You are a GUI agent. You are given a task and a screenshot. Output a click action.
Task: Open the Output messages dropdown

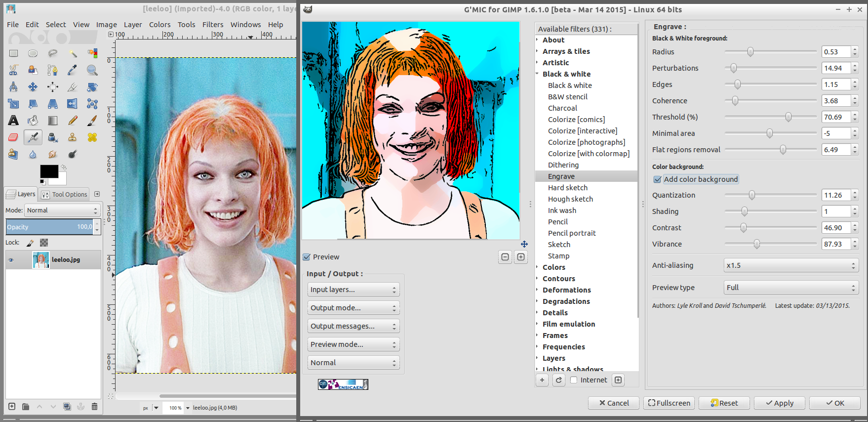coord(354,326)
